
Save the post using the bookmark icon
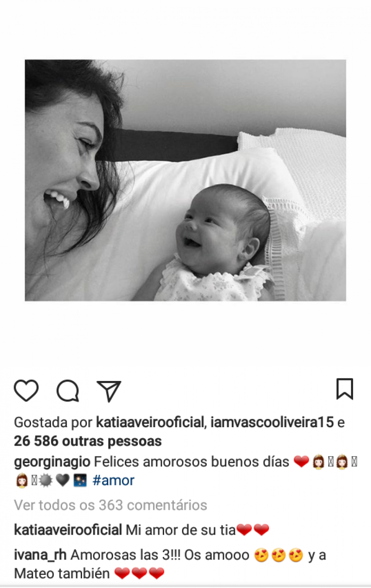(x=345, y=389)
